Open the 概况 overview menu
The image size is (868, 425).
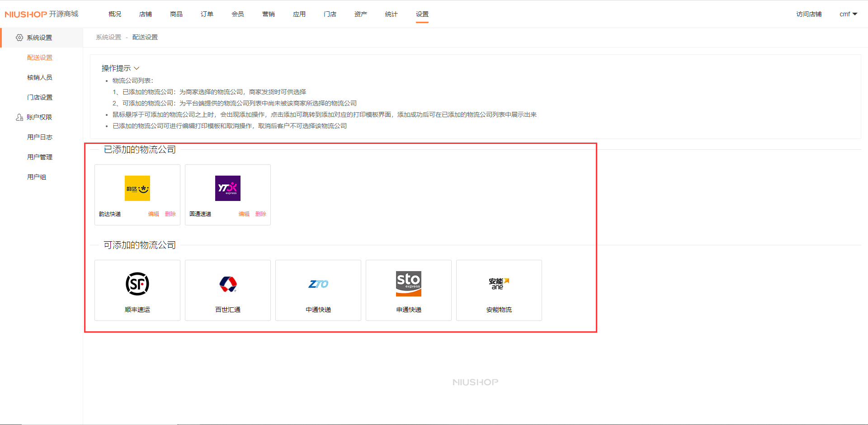[115, 14]
